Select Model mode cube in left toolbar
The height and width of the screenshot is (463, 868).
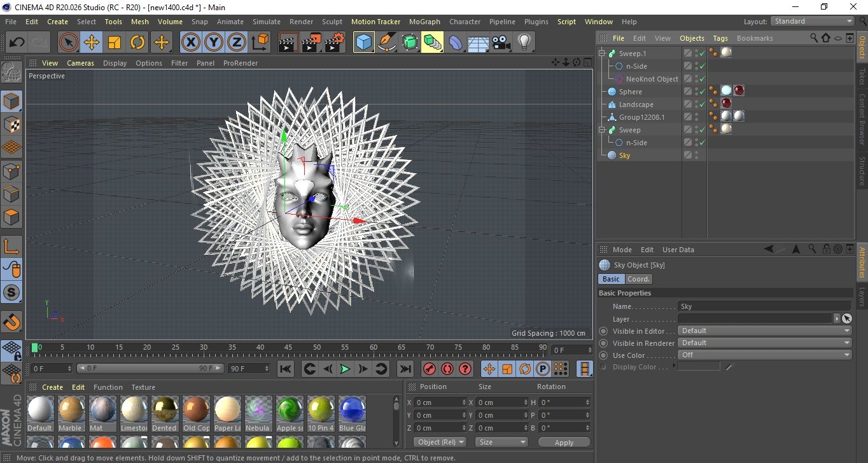[11, 101]
